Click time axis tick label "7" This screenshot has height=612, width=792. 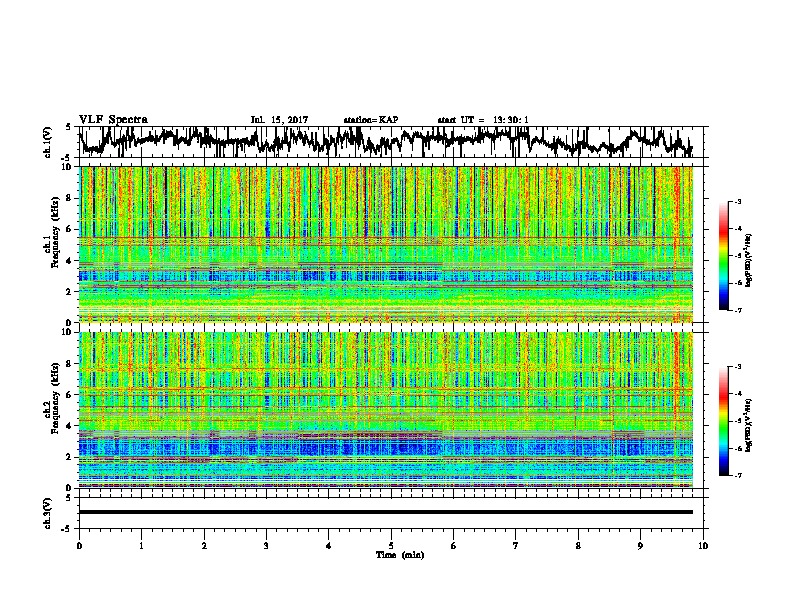click(516, 546)
